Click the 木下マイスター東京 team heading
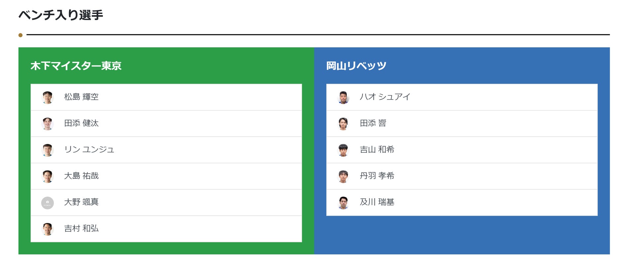Image resolution: width=644 pixels, height=264 pixels. pos(76,66)
